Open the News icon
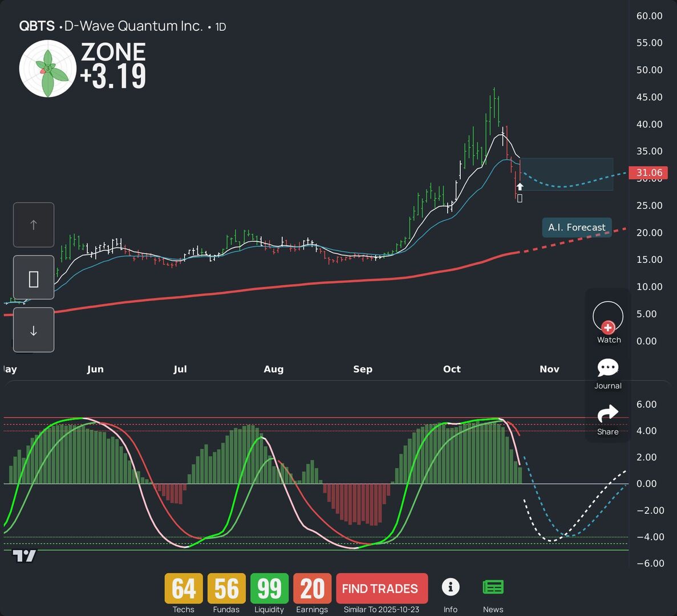The width and height of the screenshot is (677, 616). [x=493, y=587]
